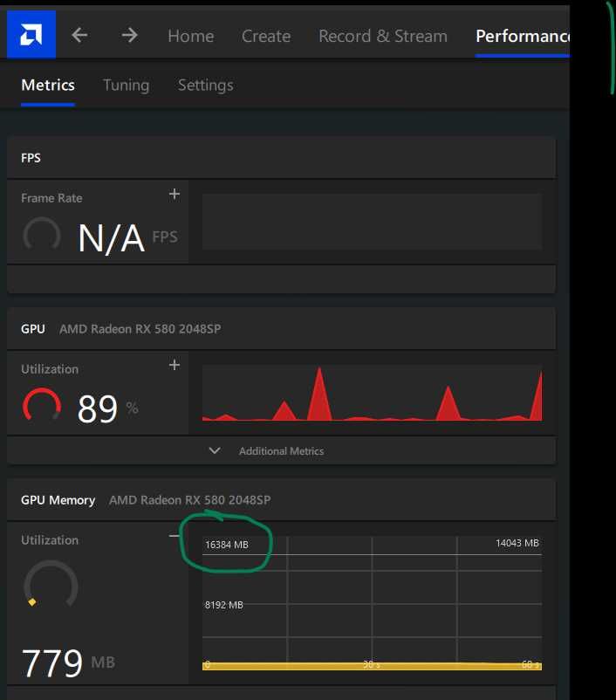
Task: Click the Frame Rate label
Action: [51, 198]
